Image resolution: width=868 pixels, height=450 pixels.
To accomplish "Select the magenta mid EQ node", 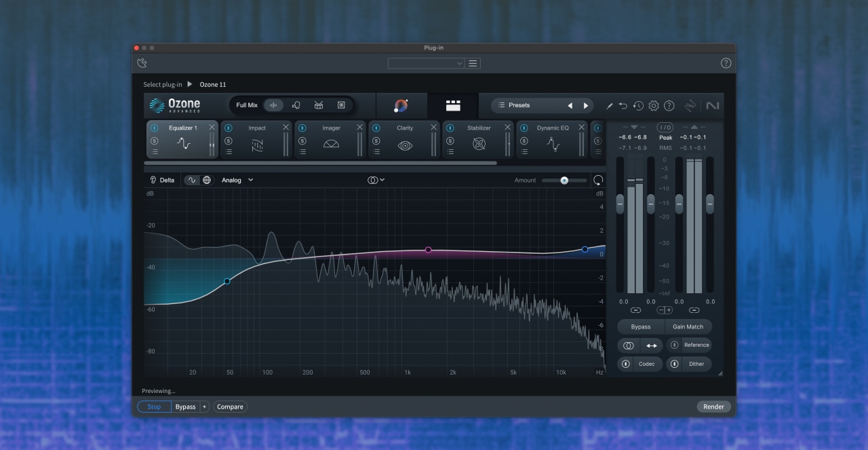I will [x=429, y=250].
